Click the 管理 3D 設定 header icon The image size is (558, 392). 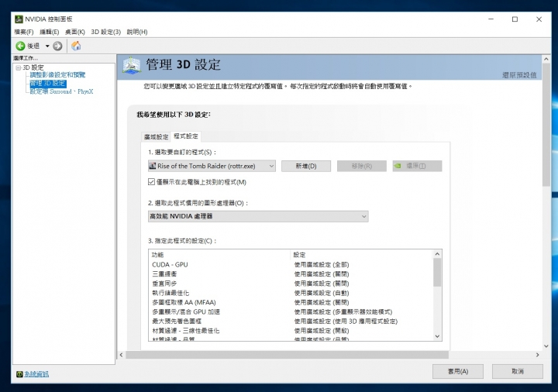pos(132,65)
